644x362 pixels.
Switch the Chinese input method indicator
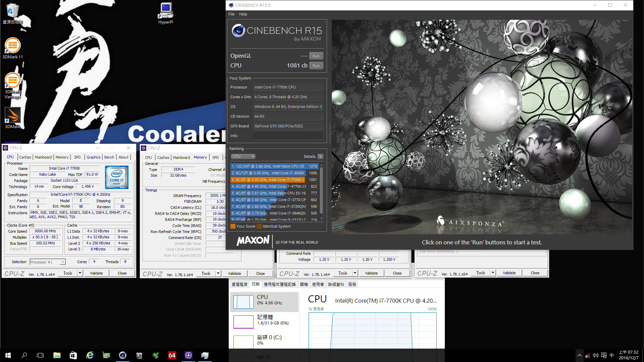[612, 355]
